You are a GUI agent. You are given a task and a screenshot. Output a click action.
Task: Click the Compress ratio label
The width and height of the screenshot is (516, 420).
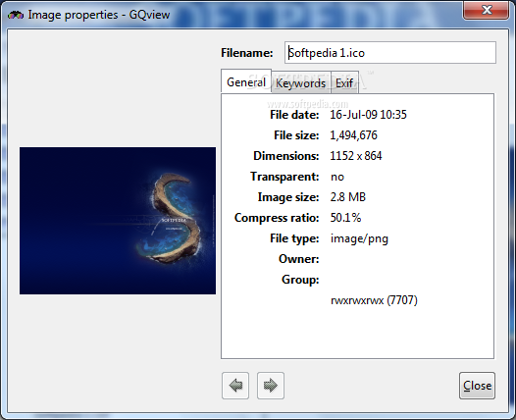[x=277, y=218]
